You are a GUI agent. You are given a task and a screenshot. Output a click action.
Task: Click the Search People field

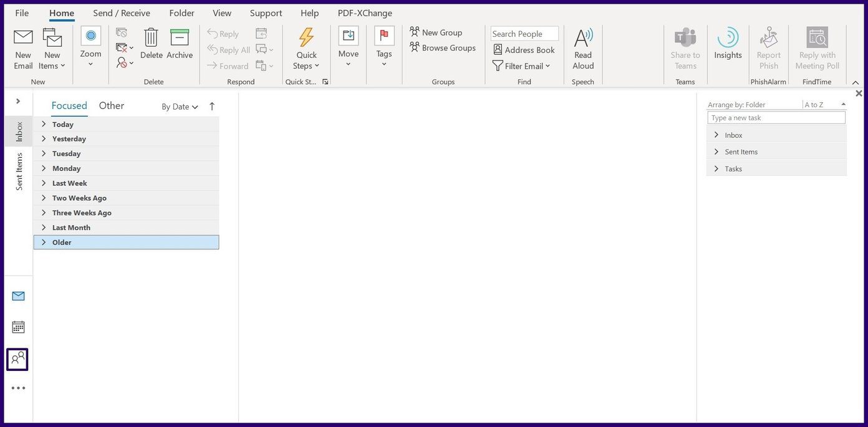524,34
